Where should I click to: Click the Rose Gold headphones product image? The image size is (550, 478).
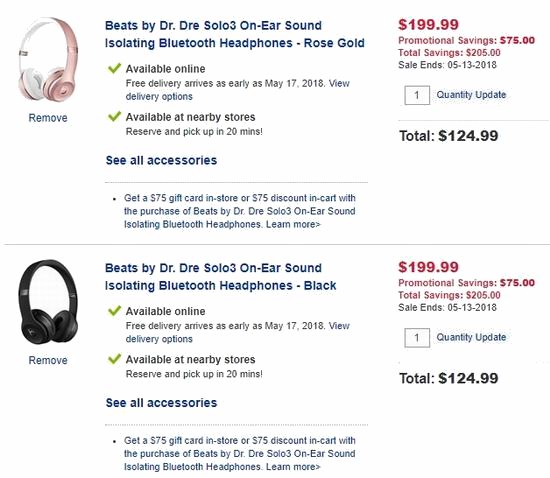pos(48,59)
